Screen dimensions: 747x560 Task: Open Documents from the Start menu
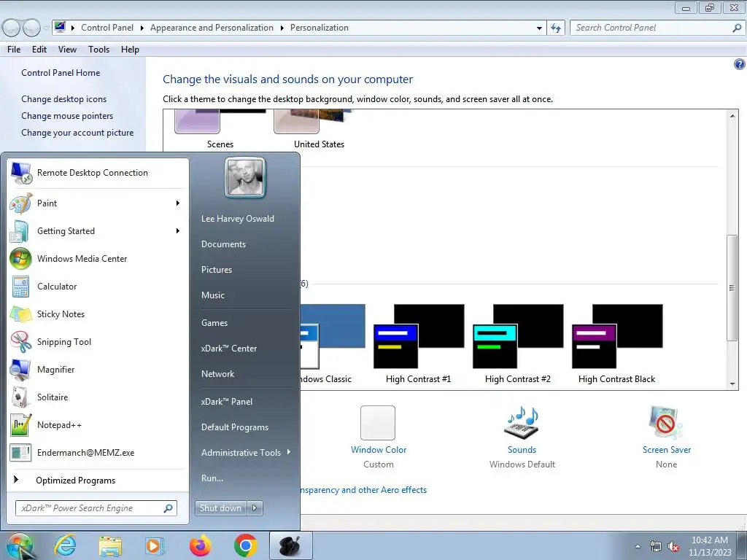pos(223,244)
